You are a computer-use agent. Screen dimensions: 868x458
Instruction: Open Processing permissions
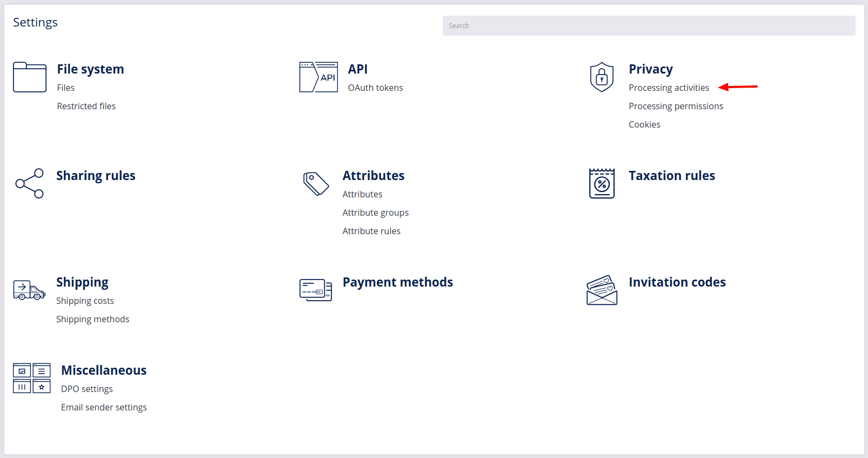pos(676,106)
